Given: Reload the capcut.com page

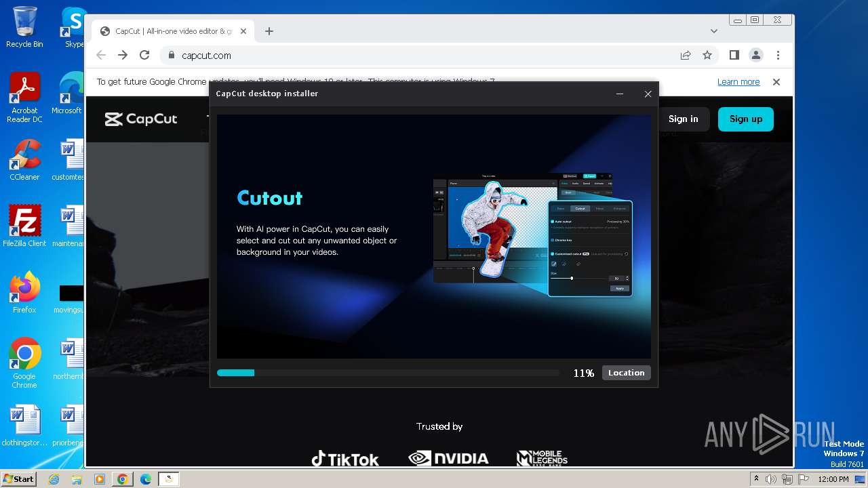Looking at the screenshot, I should pyautogui.click(x=144, y=56).
